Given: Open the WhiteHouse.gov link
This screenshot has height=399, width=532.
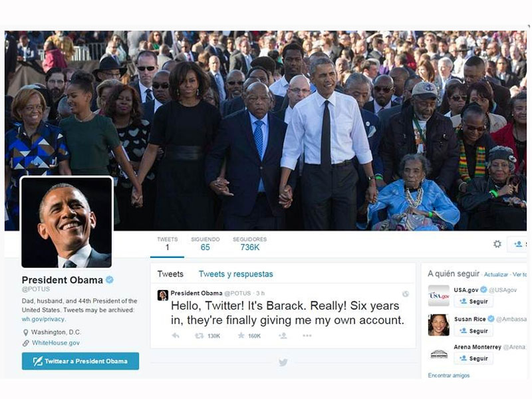Looking at the screenshot, I should pos(56,342).
